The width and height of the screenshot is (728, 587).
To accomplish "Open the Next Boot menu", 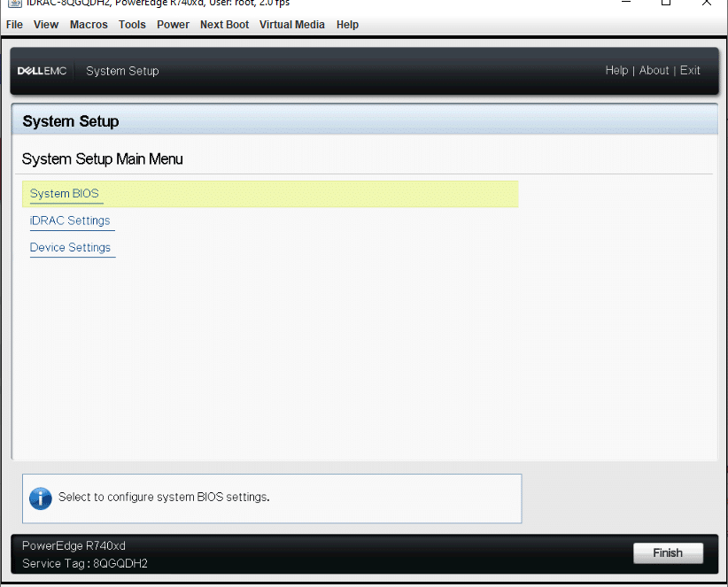I will pos(224,25).
